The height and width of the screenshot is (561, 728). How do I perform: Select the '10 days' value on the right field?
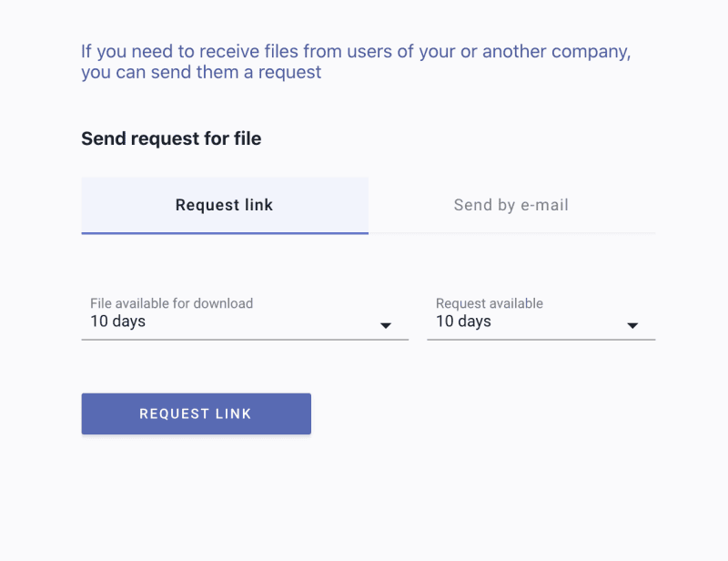pyautogui.click(x=463, y=321)
